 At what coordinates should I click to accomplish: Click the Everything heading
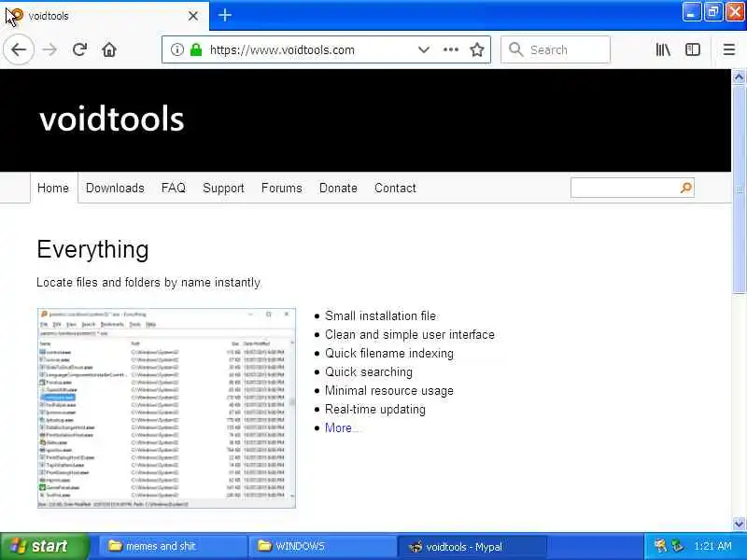pyautogui.click(x=92, y=249)
